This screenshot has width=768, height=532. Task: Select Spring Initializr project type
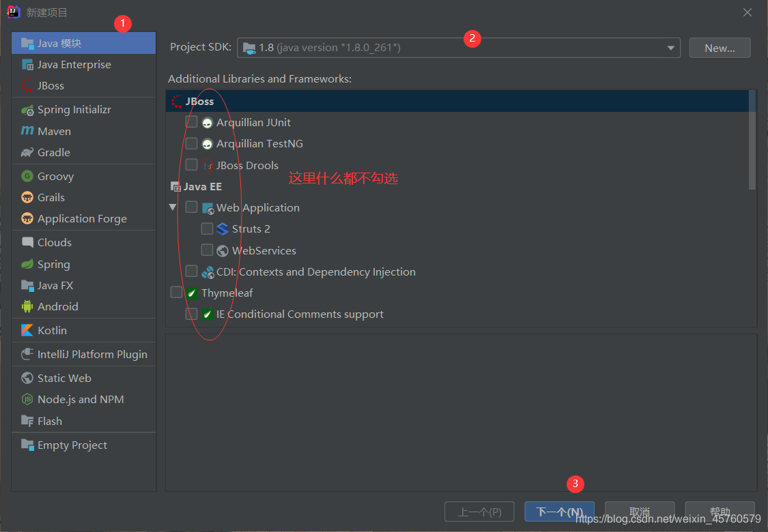click(84, 110)
